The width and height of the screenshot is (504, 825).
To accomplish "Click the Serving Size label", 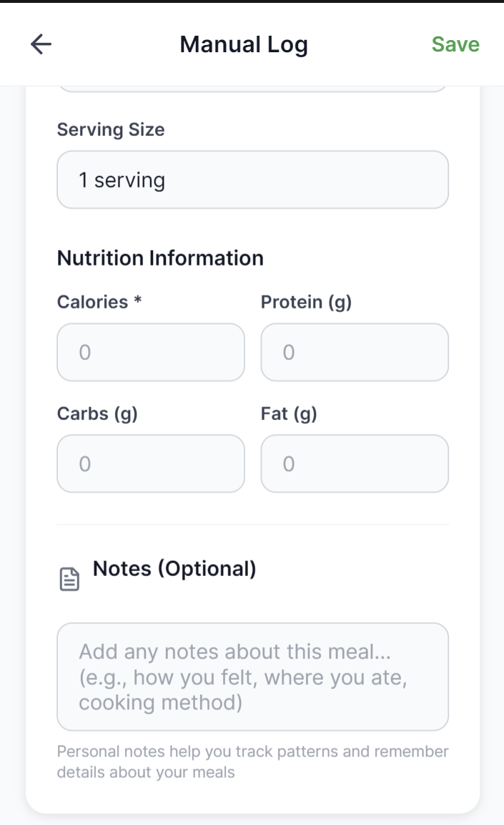I will pos(111,130).
